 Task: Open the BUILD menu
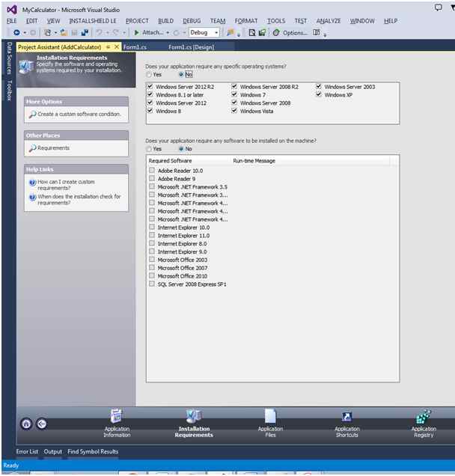click(x=165, y=21)
